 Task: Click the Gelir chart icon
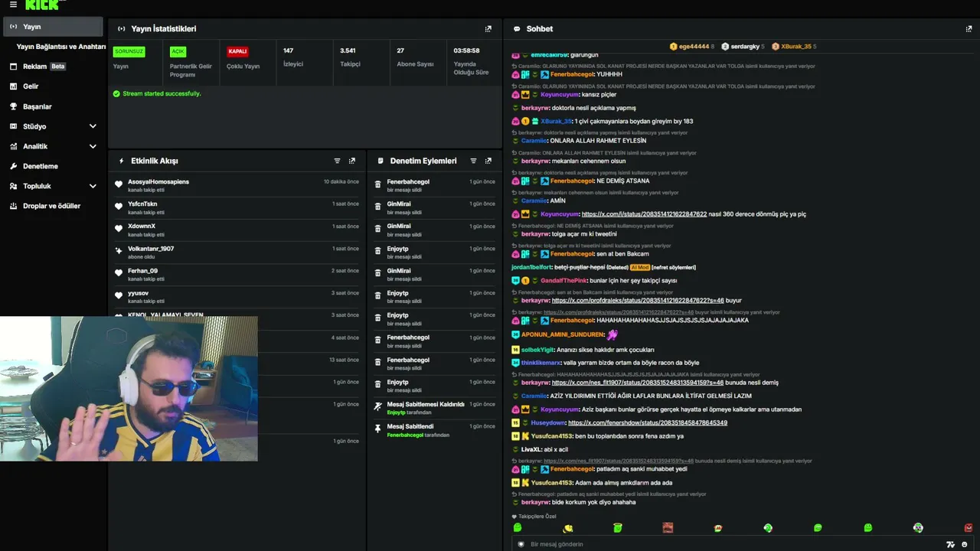click(14, 86)
